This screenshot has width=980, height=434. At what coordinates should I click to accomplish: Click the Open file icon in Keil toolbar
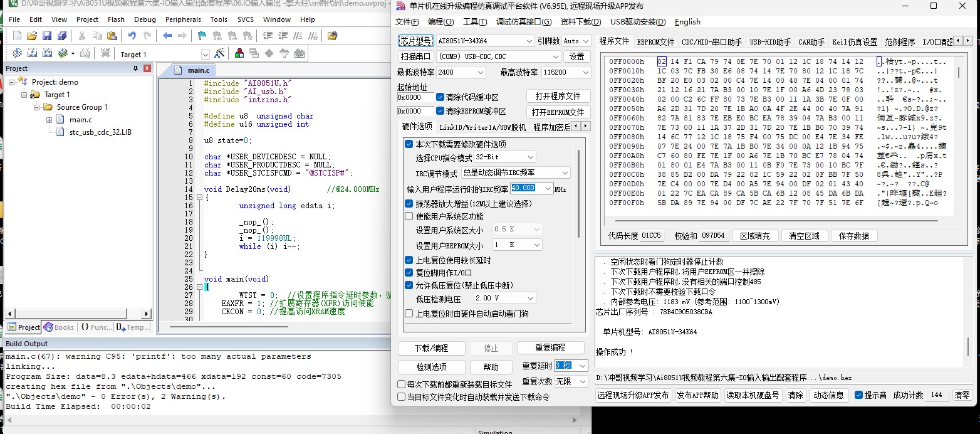click(33, 36)
